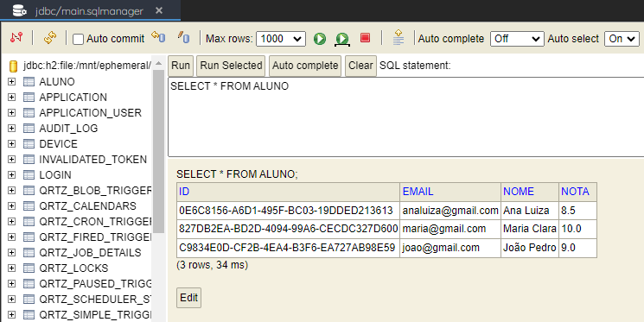The width and height of the screenshot is (644, 322).
Task: Click the QRTZ_LOCKS table icon
Action: (29, 268)
